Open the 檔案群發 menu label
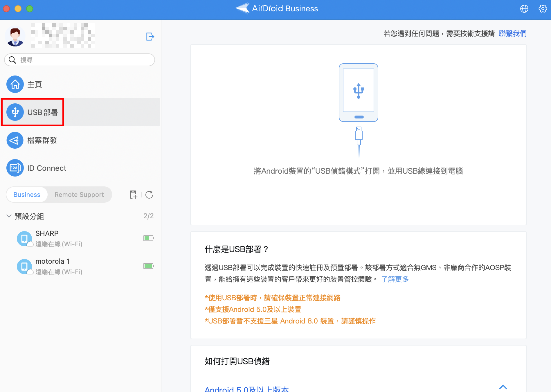Viewport: 551px width, 392px height. click(x=42, y=140)
